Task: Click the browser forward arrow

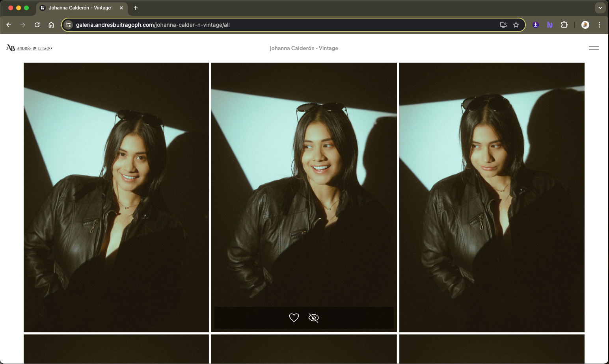Action: [x=23, y=25]
